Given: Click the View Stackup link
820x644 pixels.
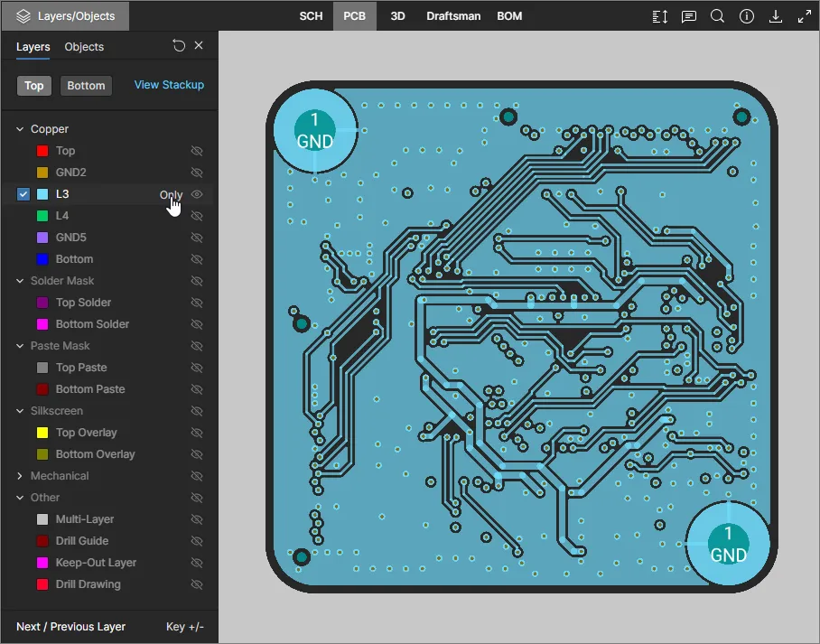Looking at the screenshot, I should (x=169, y=85).
